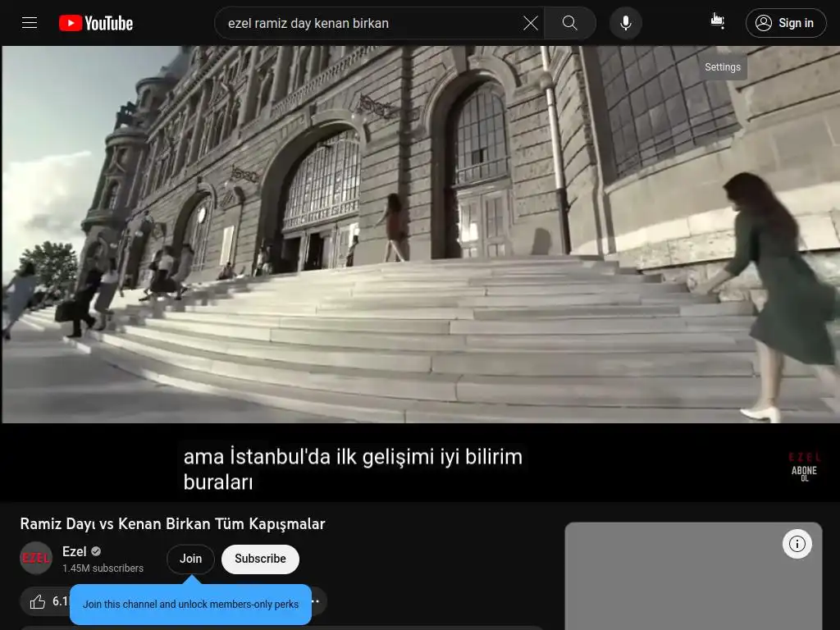The height and width of the screenshot is (630, 840).
Task: Click the magnifier search button
Action: pos(570,23)
